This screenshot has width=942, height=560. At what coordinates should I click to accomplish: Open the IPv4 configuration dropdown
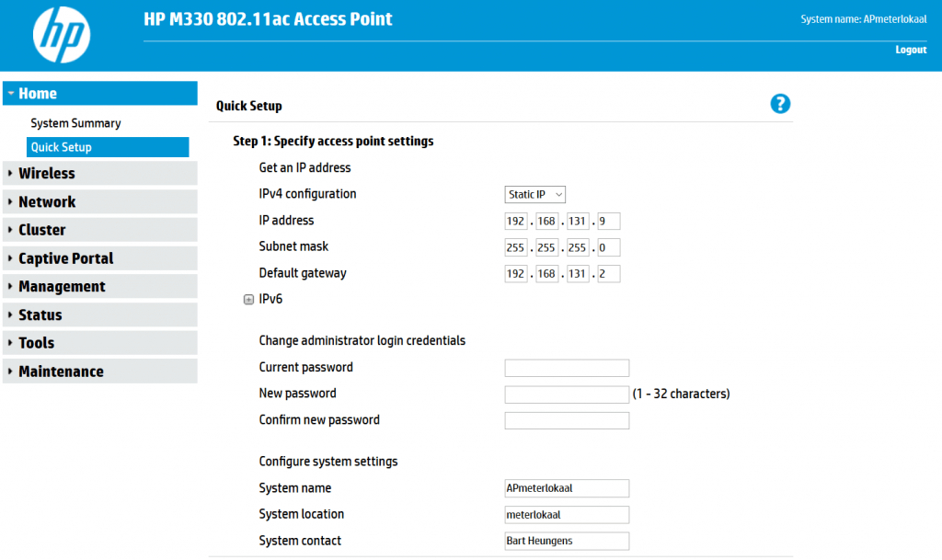534,194
